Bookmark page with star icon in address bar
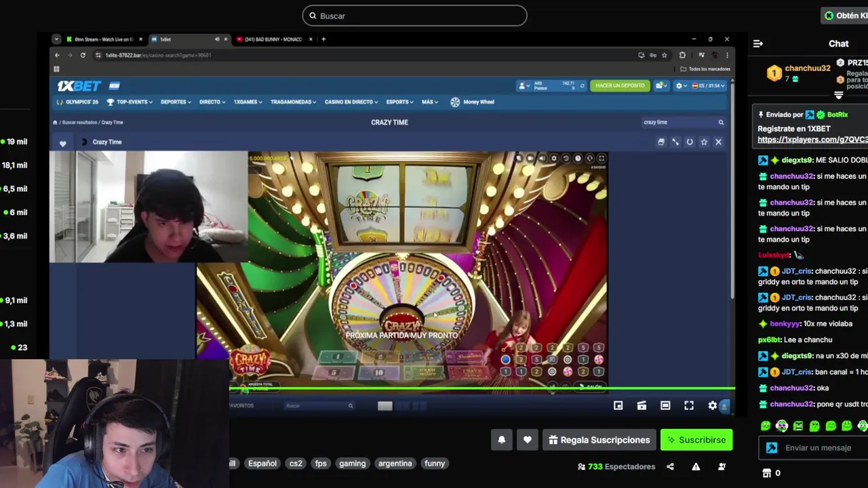 tap(665, 55)
